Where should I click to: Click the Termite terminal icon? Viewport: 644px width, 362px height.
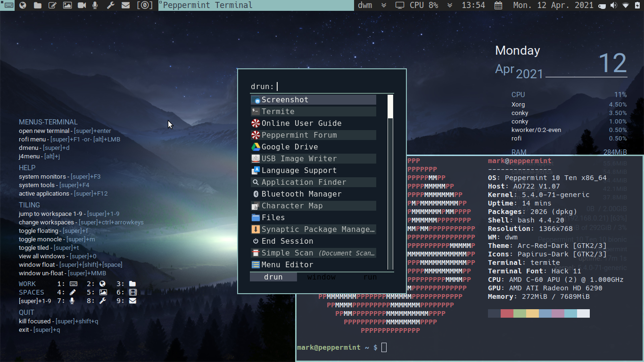pyautogui.click(x=256, y=112)
